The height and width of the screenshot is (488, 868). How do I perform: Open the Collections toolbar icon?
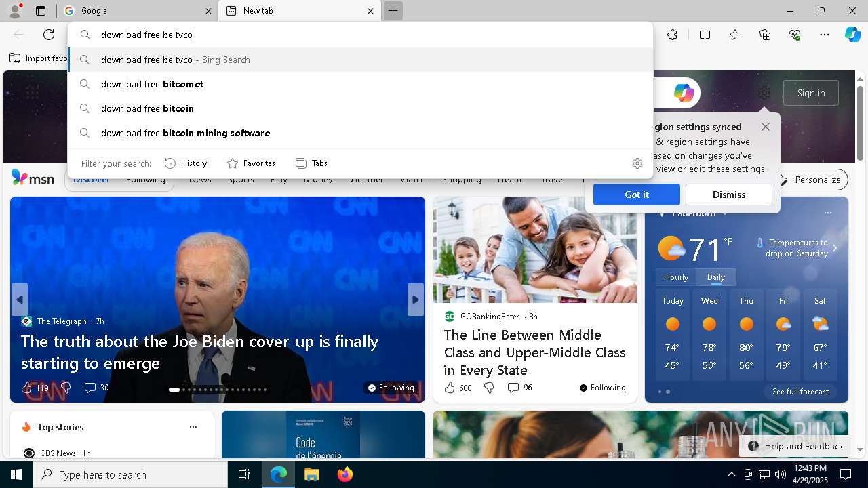click(765, 35)
